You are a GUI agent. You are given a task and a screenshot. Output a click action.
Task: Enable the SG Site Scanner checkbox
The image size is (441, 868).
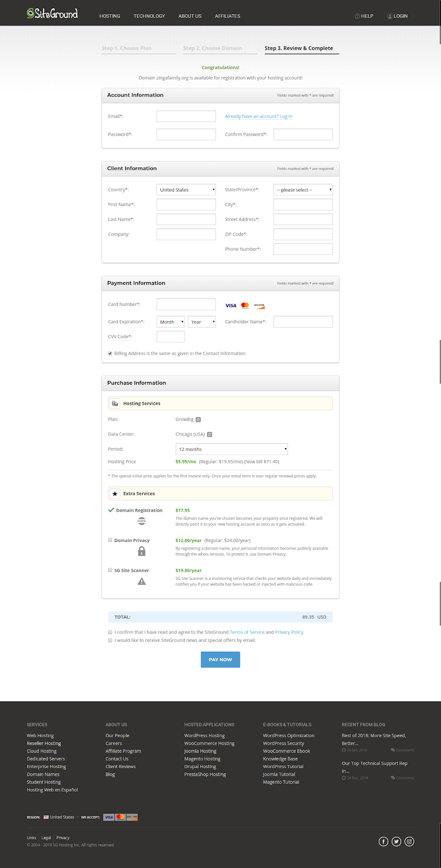point(110,570)
